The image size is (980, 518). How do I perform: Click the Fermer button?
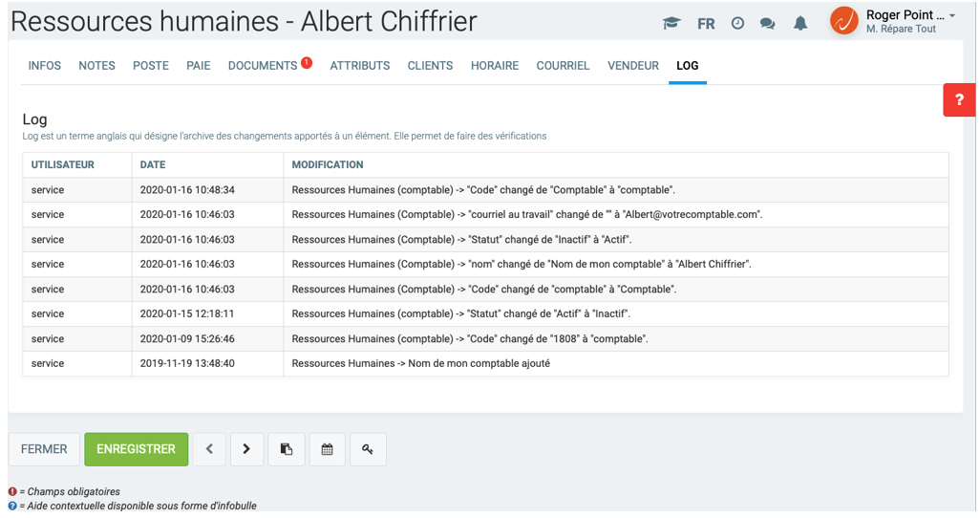coord(44,449)
